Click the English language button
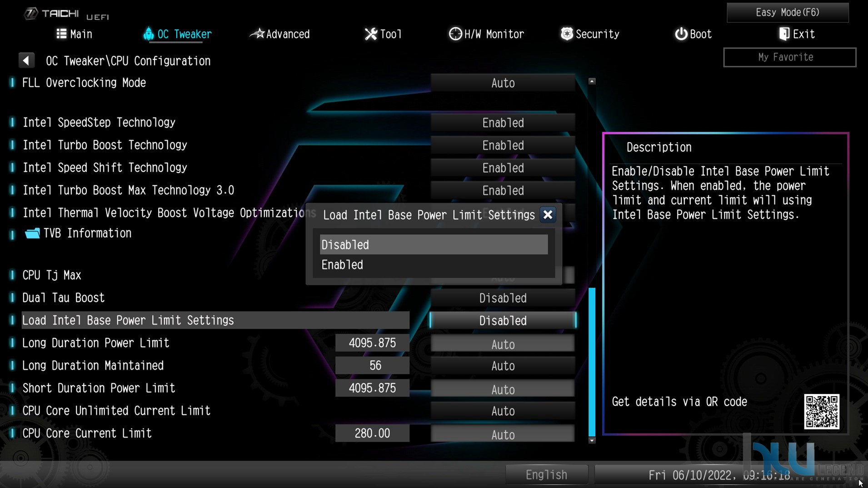Screen dimensions: 868x488 [x=547, y=475]
